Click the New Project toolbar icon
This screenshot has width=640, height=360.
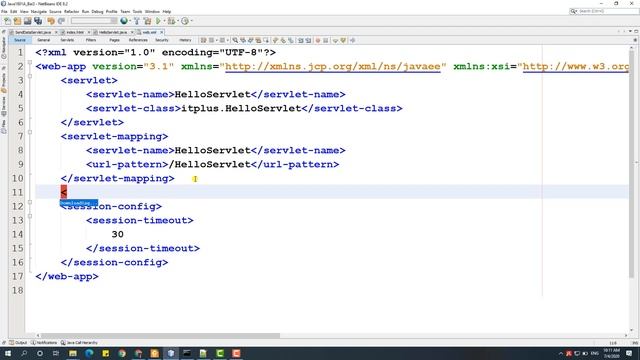[17, 21]
